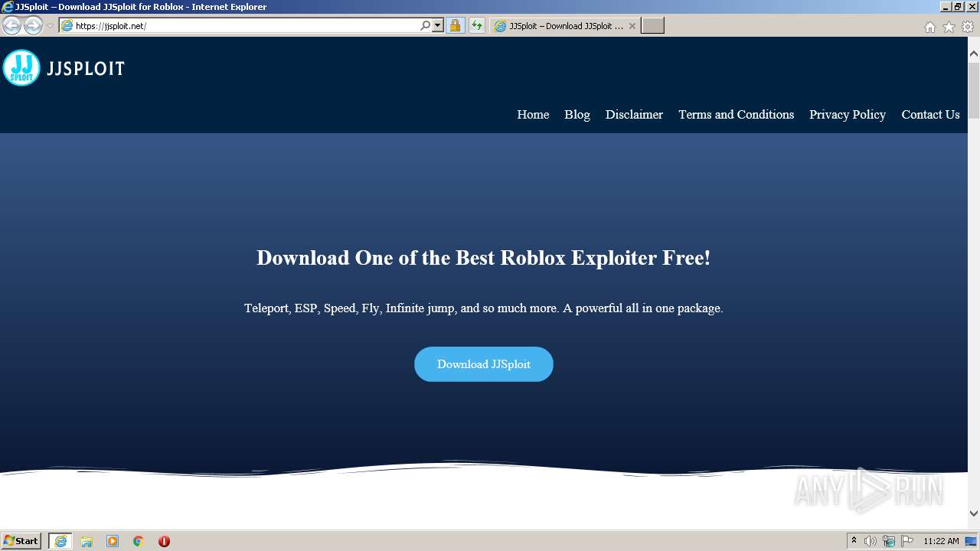
Task: Click the Home house icon in toolbar
Action: (929, 27)
